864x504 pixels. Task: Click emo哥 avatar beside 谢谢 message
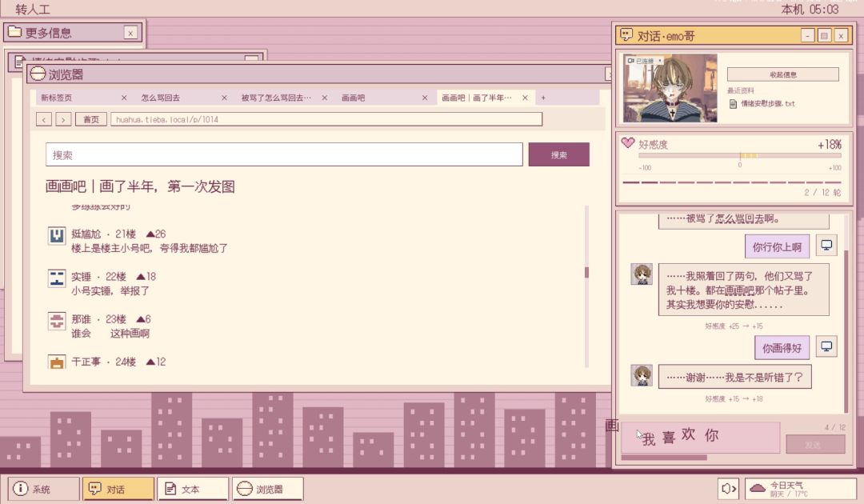click(x=642, y=375)
